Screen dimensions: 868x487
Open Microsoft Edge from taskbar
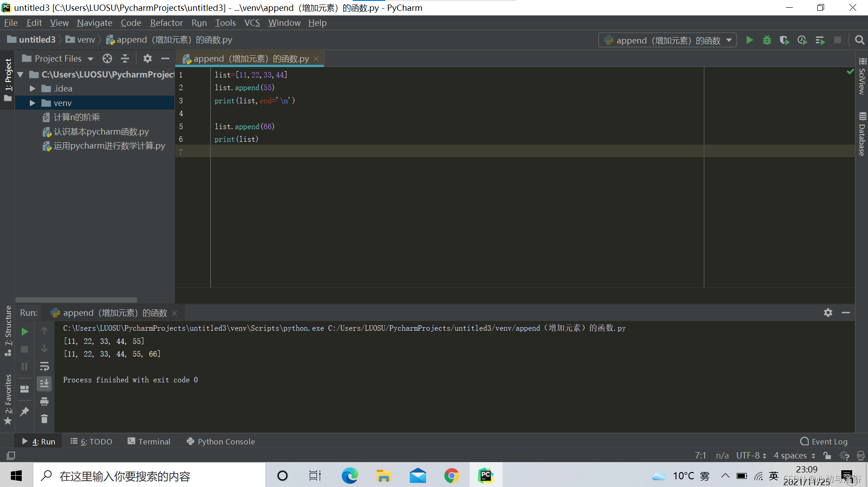(x=350, y=476)
